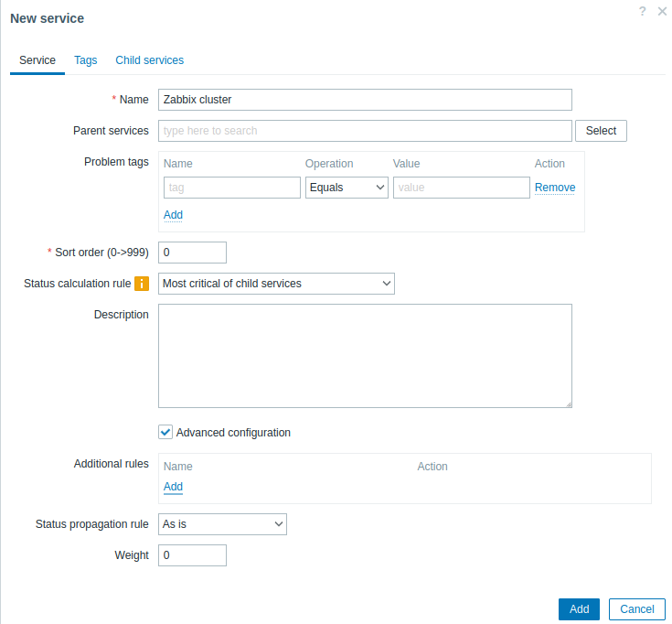Viewport: 672px width, 624px height.
Task: Open the Operation Equals dropdown
Action: pyautogui.click(x=347, y=188)
